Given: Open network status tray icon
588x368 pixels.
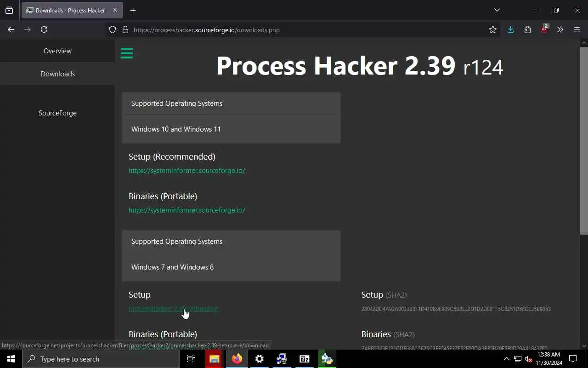Looking at the screenshot, I should 518,359.
